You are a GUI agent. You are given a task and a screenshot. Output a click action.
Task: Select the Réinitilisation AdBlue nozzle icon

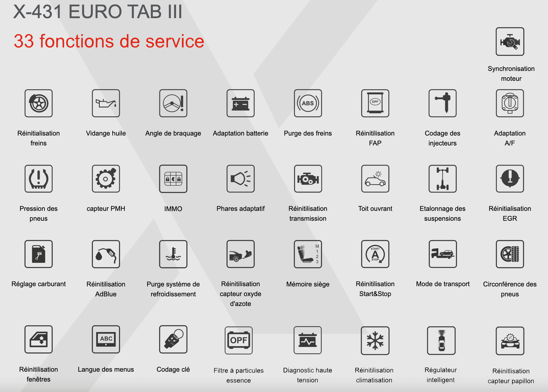coord(106,254)
